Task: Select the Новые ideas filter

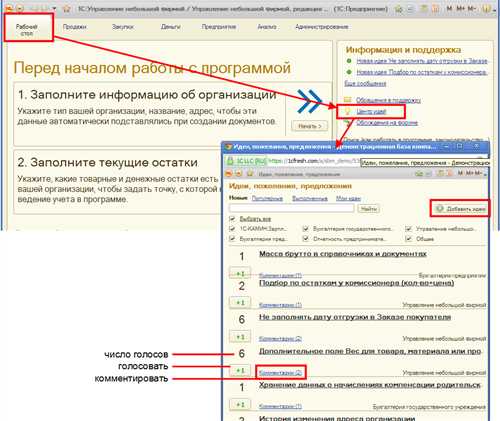Action: coord(238,198)
